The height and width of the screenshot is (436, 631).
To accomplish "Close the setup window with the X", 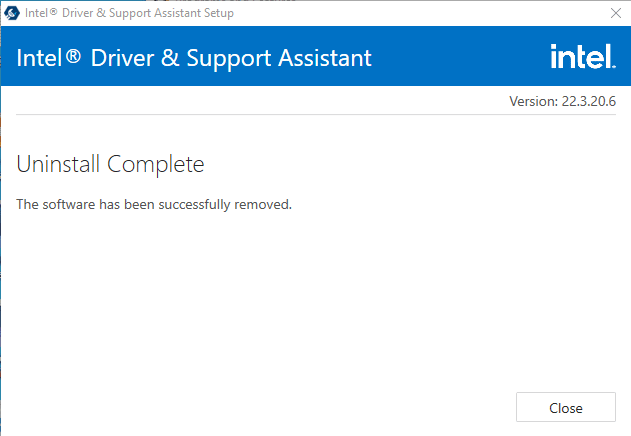I will 615,13.
